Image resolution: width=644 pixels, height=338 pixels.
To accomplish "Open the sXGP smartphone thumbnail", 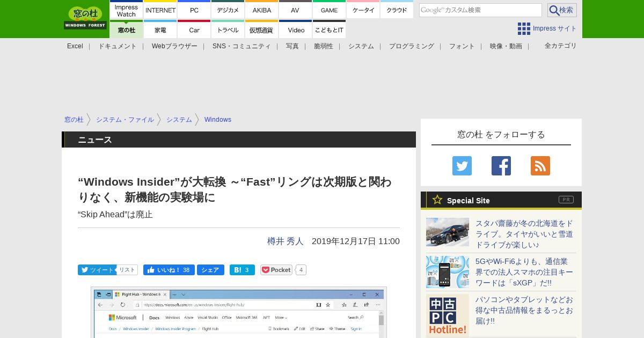I will click(448, 272).
